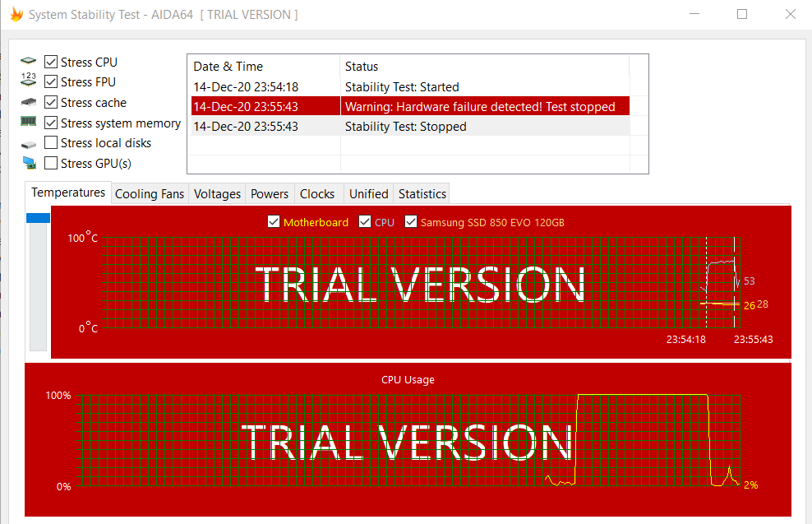The width and height of the screenshot is (812, 524).
Task: Click the RAM module icon beside system memory
Action: point(29,122)
